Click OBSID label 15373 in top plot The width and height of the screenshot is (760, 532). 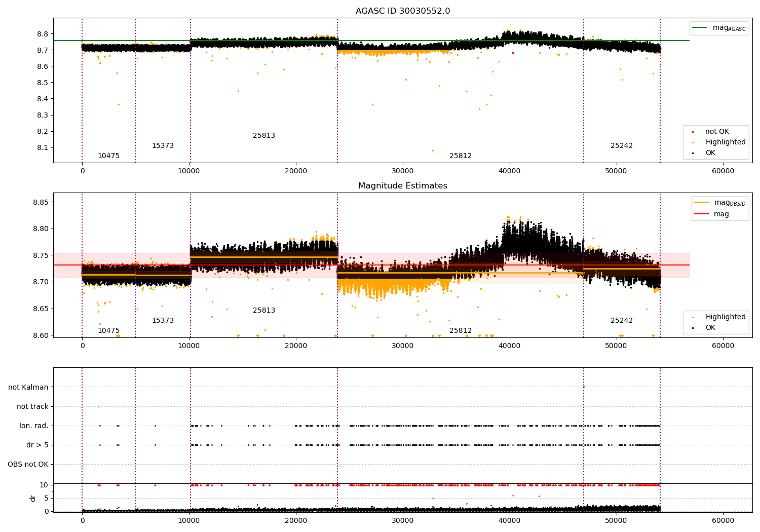click(x=163, y=145)
